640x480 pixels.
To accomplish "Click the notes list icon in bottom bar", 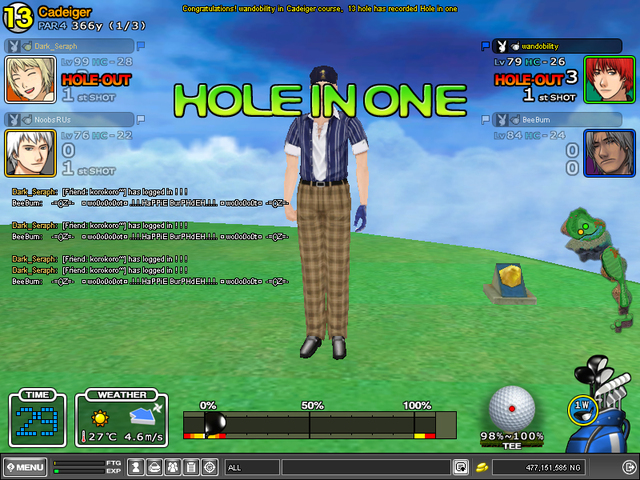I will [x=191, y=467].
